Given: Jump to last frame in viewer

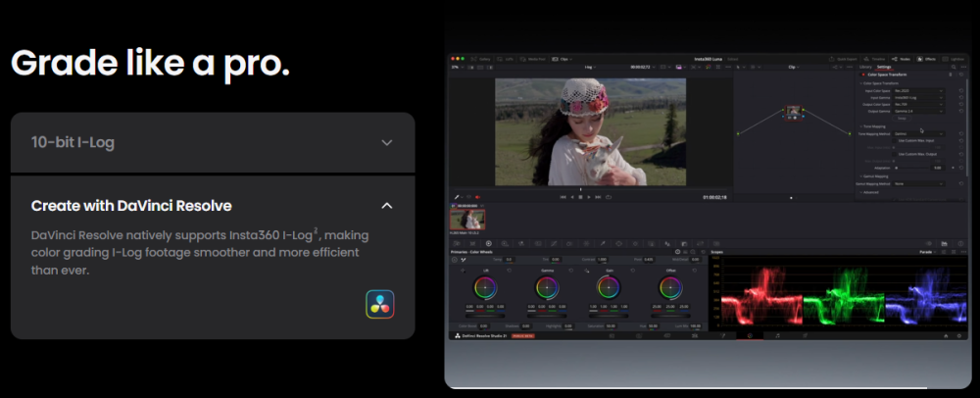Looking at the screenshot, I should point(598,197).
